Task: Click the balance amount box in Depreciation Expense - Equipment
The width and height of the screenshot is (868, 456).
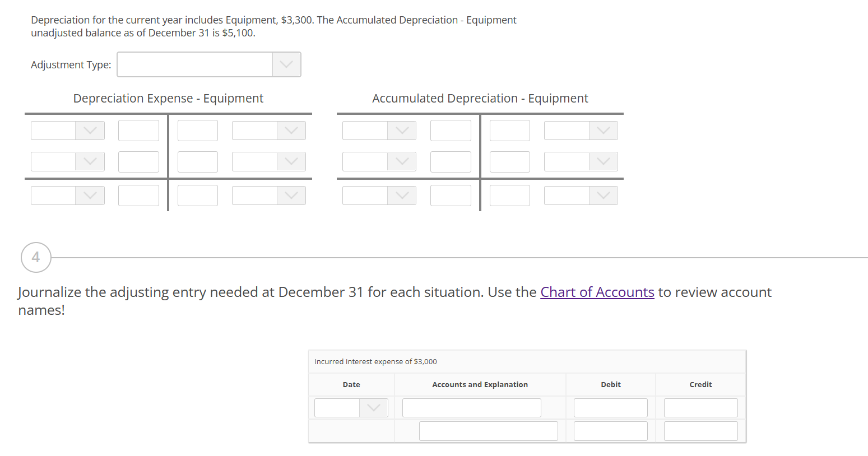Action: click(x=138, y=195)
